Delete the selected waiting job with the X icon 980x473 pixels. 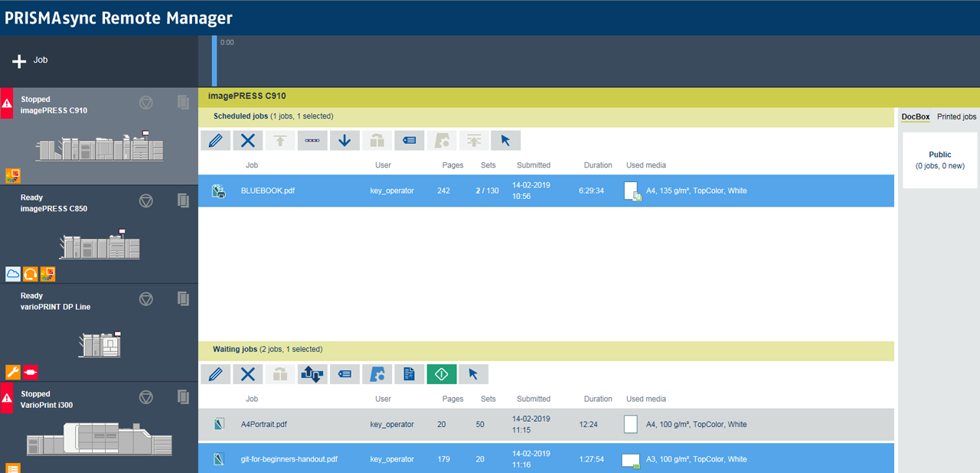point(247,374)
